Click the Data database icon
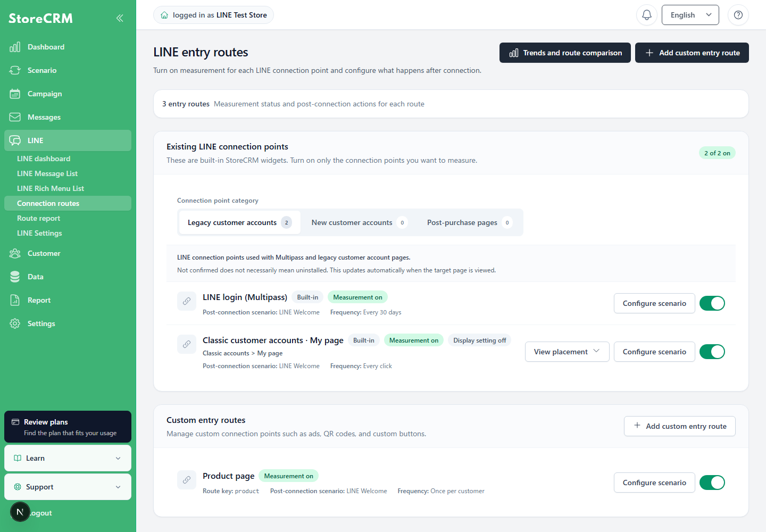Image resolution: width=766 pixels, height=532 pixels. point(15,277)
